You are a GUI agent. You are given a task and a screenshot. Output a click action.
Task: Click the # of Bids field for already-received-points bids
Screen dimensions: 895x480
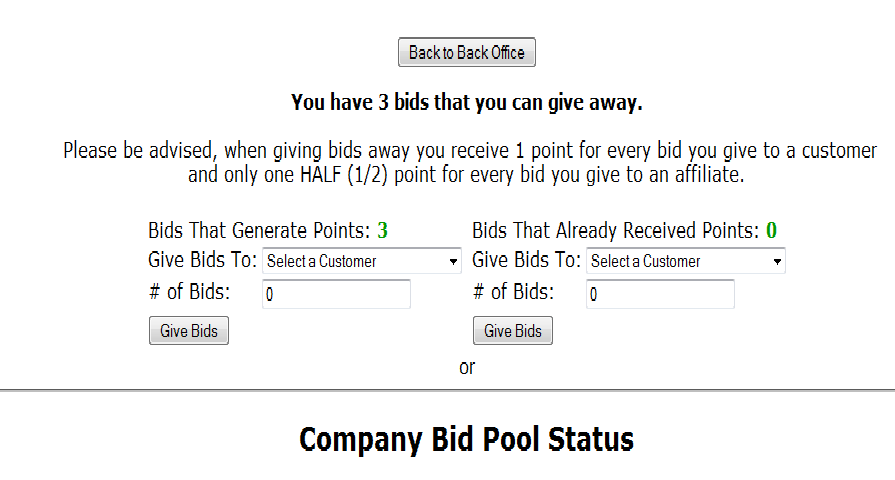click(660, 295)
